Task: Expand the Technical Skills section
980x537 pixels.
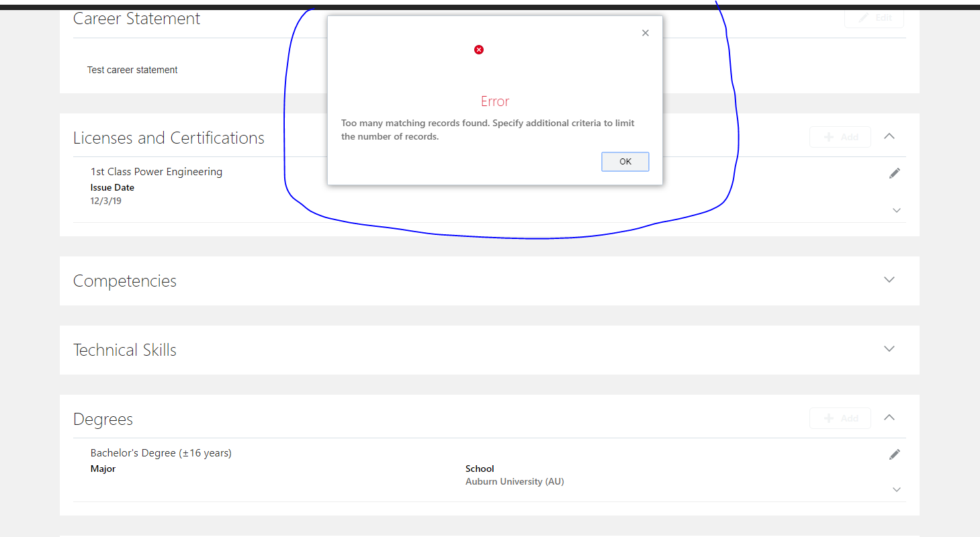Action: pos(889,348)
